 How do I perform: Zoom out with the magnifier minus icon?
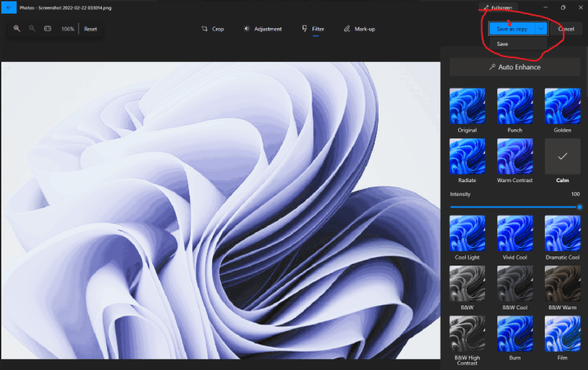click(32, 29)
